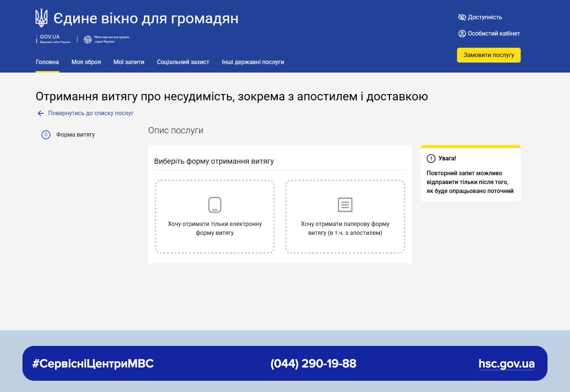Image resolution: width=570 pixels, height=392 pixels.
Task: Open Соціальний захист menu item
Action: click(x=183, y=62)
